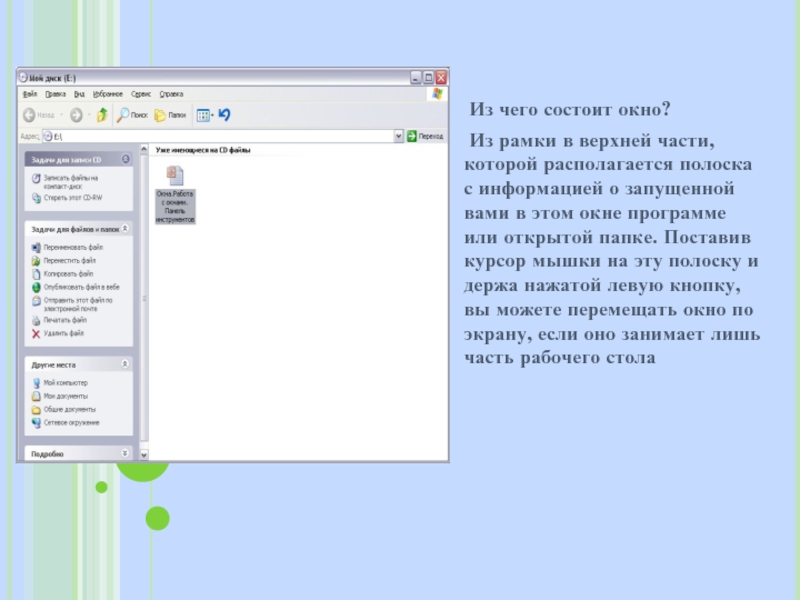The image size is (800, 600).
Task: Expand the address bar dropdown arrow
Action: point(398,135)
